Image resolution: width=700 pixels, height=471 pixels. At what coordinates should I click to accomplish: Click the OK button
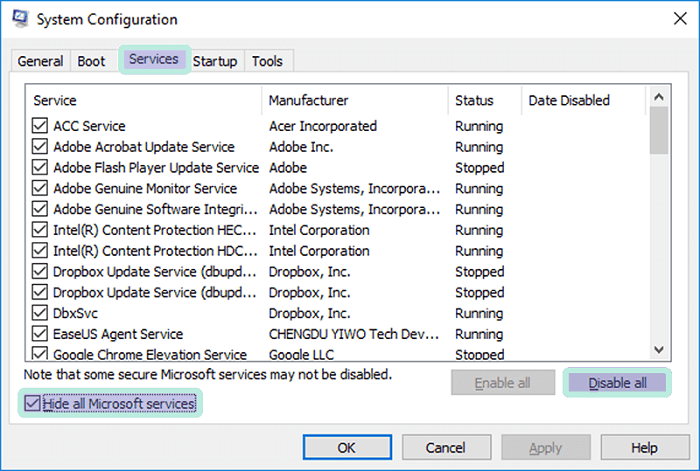346,448
